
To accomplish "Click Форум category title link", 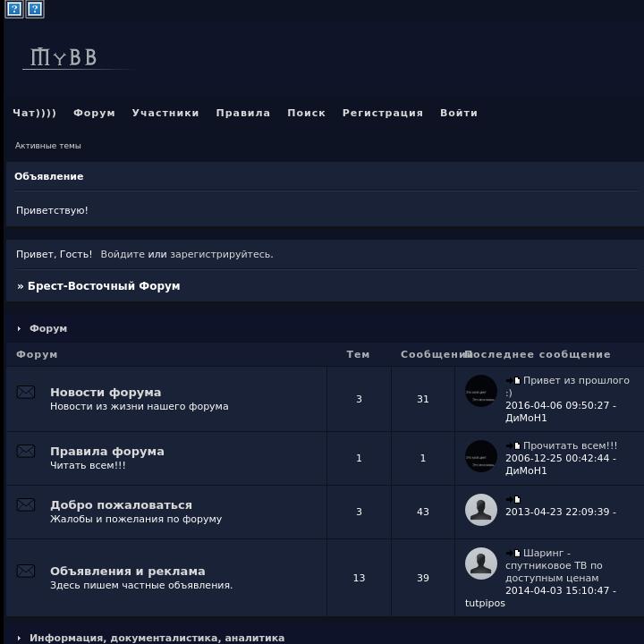I will 48,328.
